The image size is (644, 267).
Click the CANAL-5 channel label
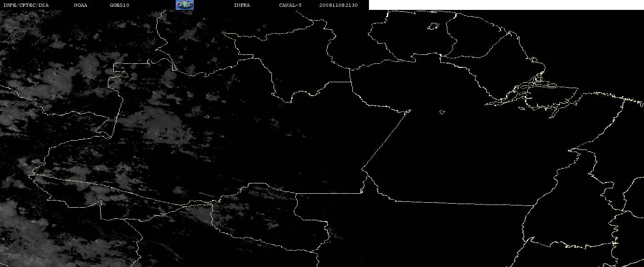[290, 5]
